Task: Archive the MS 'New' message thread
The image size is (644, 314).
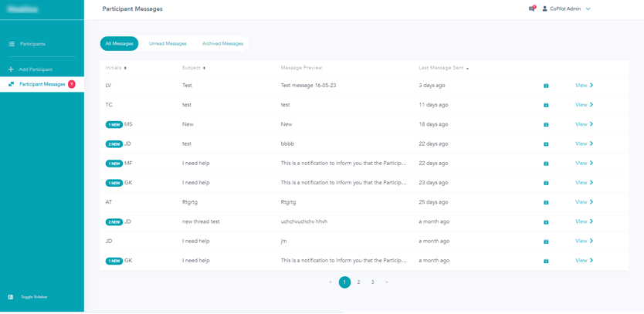Action: (546, 124)
